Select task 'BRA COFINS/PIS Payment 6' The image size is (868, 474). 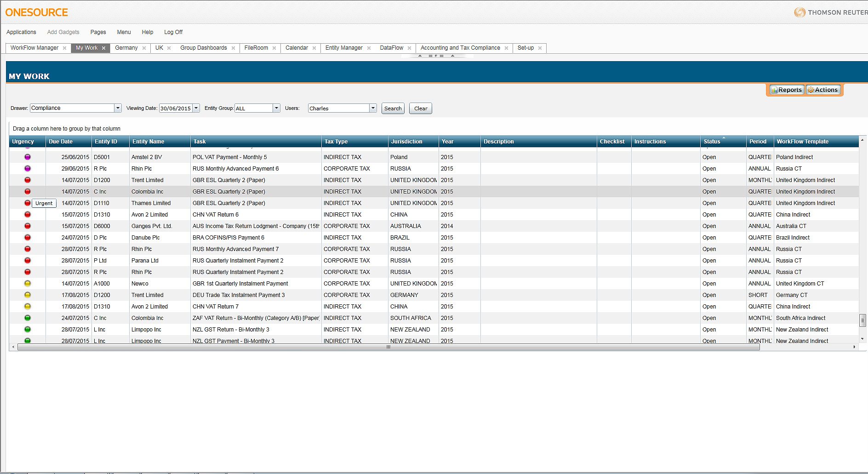point(256,238)
